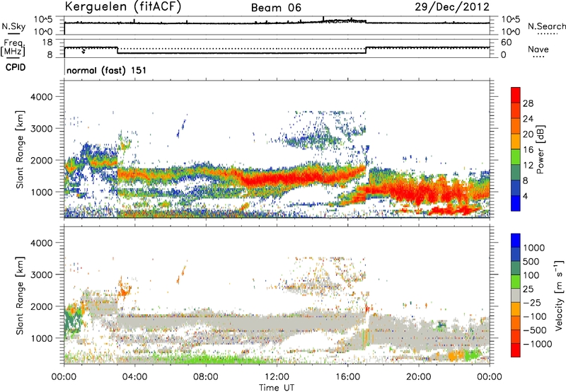Click the "Power [dB]" colorbar title
566x392 pixels.
click(541, 149)
